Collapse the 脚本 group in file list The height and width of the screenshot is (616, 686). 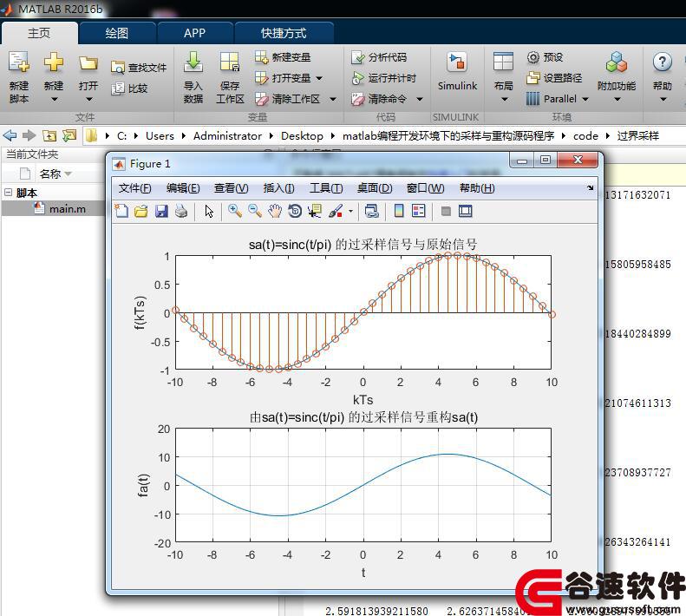9,193
